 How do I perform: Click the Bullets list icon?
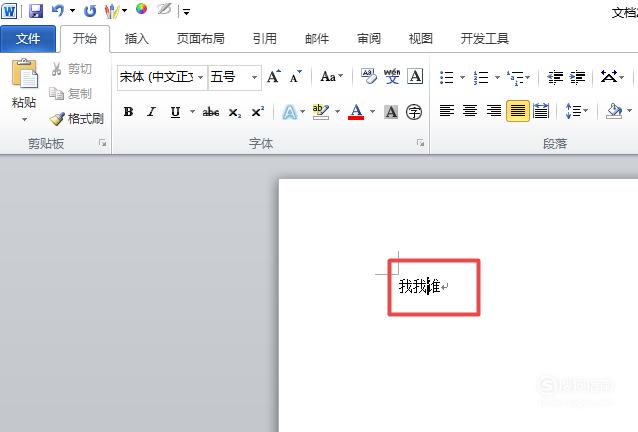[x=447, y=77]
